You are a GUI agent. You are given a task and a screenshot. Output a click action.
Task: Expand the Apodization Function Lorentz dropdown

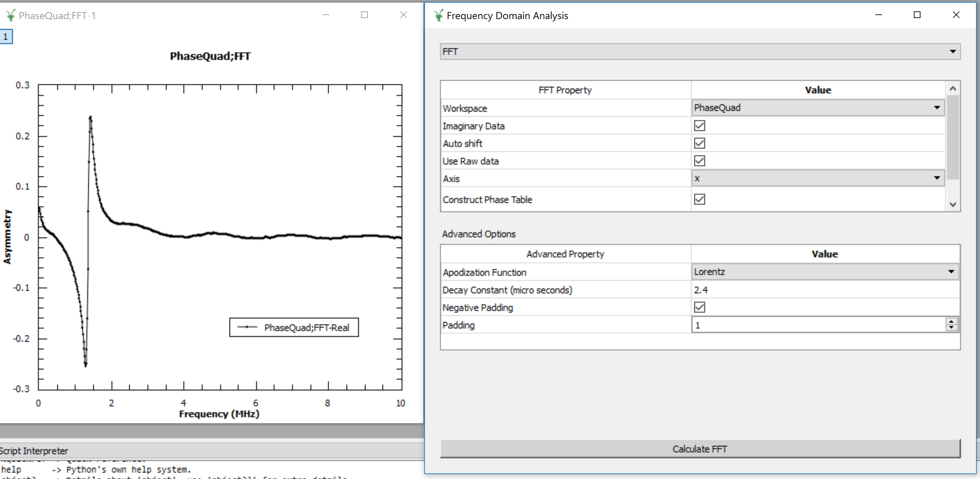[x=825, y=272]
